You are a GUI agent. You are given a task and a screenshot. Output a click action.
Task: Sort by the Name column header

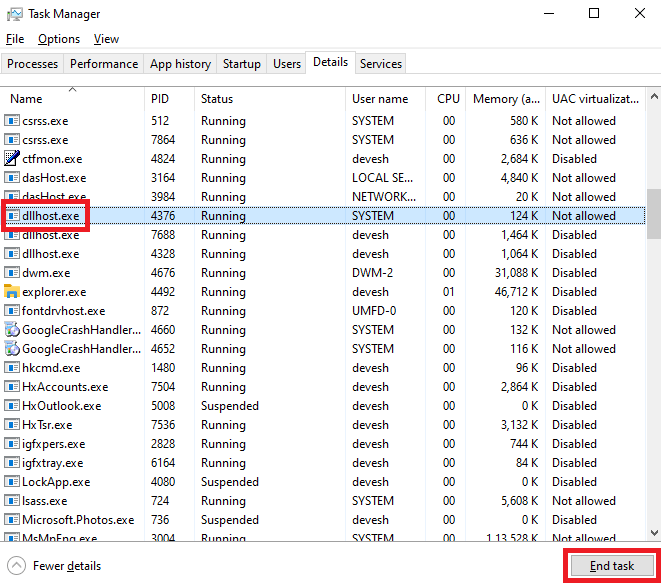tap(73, 99)
